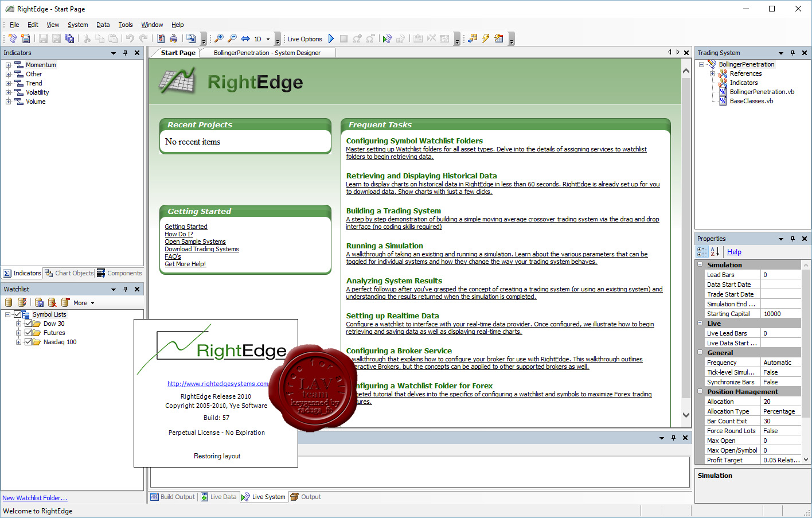The width and height of the screenshot is (812, 518).
Task: Click the Alphabetical sort icon in Properties
Action: point(715,251)
